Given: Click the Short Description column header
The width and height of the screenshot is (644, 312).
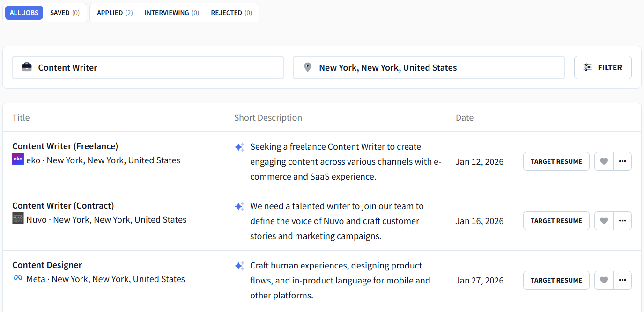Looking at the screenshot, I should 268,117.
